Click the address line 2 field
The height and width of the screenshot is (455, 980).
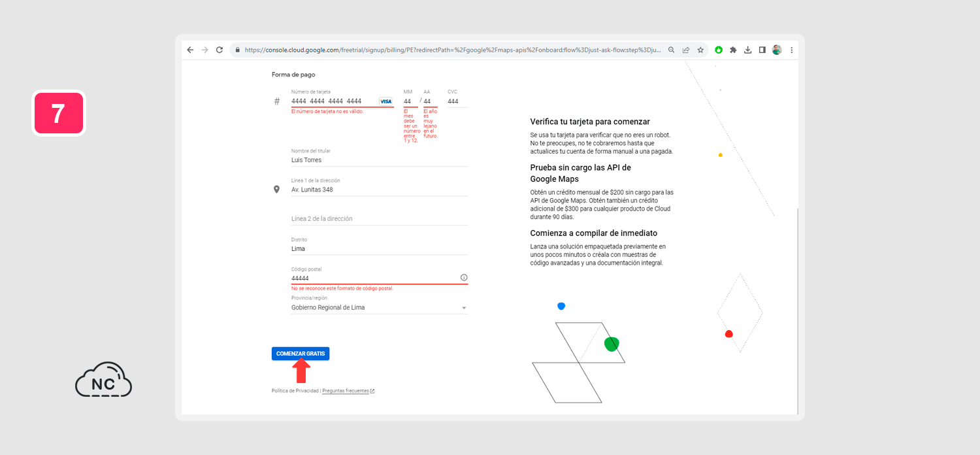coord(380,218)
